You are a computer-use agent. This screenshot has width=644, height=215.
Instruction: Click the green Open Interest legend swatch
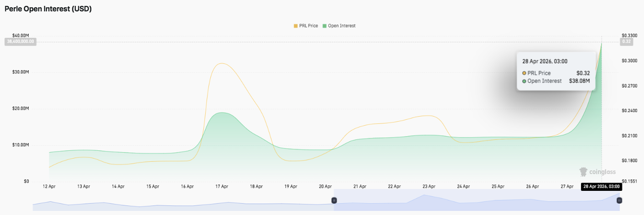click(324, 26)
